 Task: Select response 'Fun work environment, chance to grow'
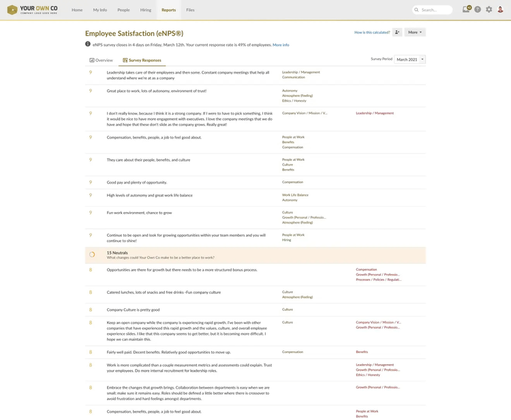[x=255, y=217]
